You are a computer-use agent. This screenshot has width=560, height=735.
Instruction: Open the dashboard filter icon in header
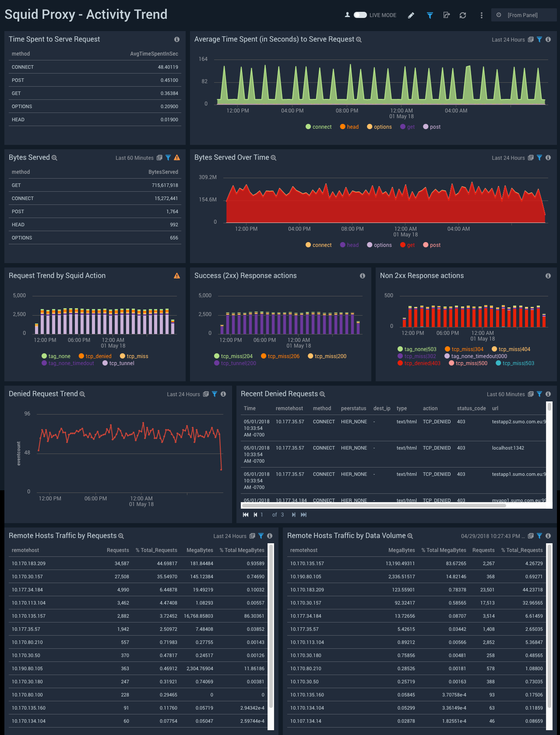tap(430, 15)
